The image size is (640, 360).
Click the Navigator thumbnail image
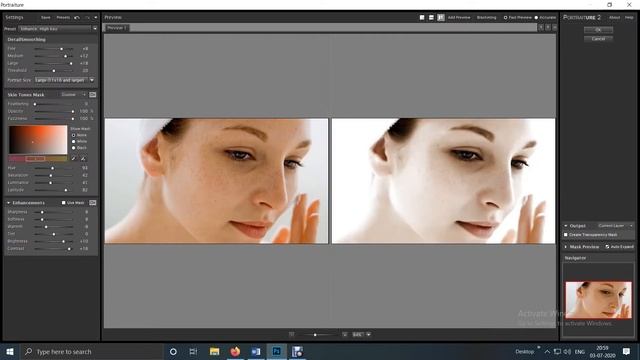[x=598, y=300]
